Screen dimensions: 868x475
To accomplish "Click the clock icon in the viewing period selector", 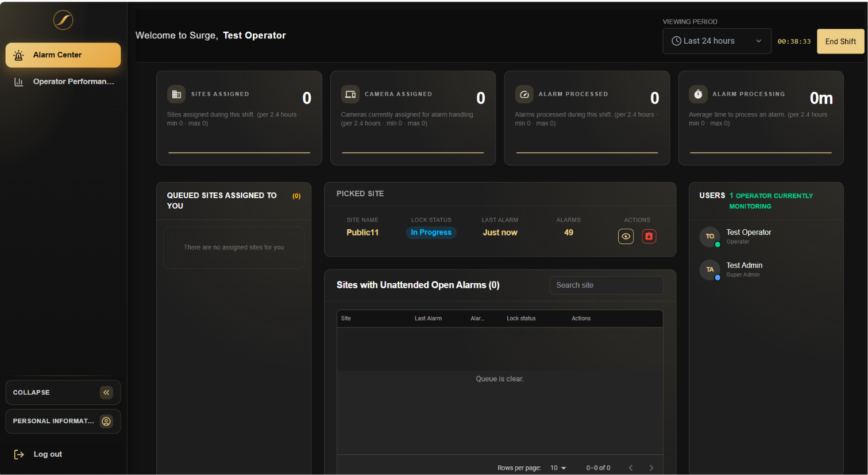I will pyautogui.click(x=677, y=41).
